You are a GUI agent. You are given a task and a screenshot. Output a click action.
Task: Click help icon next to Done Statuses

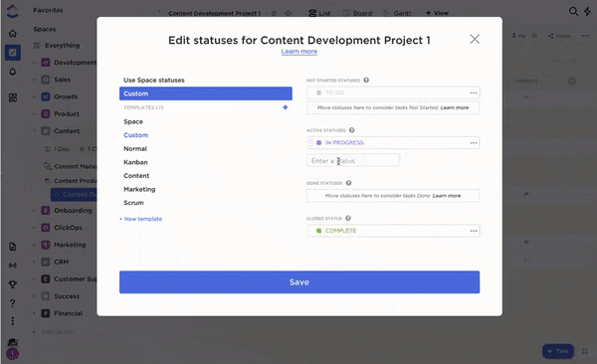click(x=348, y=183)
